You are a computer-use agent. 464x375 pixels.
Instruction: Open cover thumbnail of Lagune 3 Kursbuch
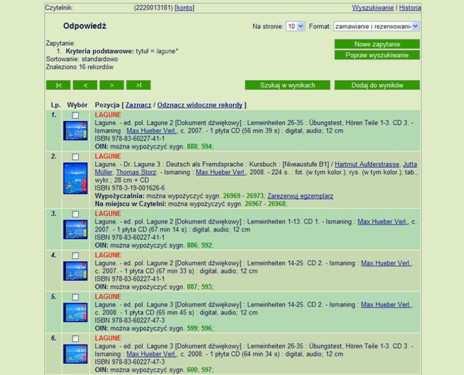[x=76, y=178]
